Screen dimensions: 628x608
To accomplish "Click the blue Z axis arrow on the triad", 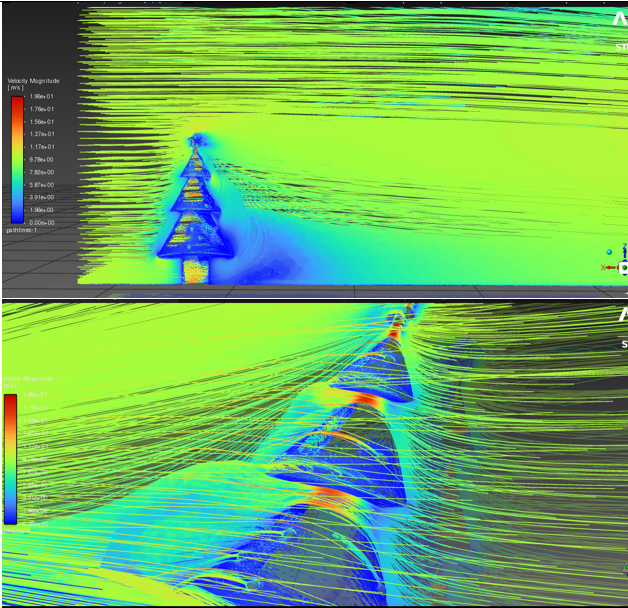I will [x=625, y=251].
